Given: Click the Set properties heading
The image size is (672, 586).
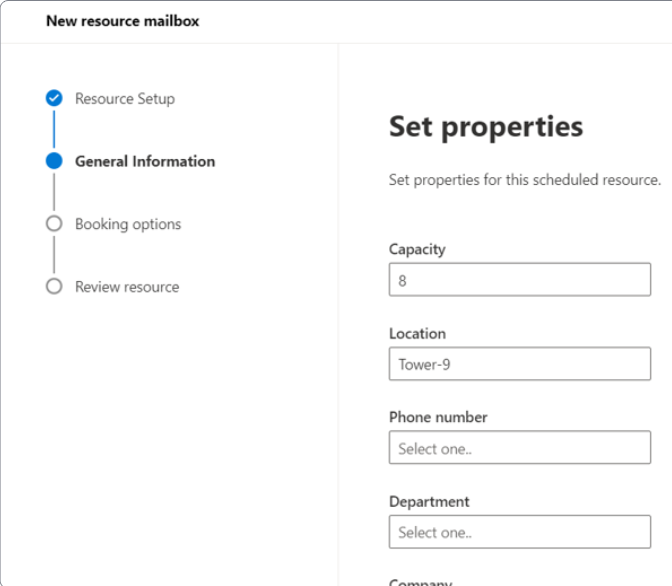Looking at the screenshot, I should (x=486, y=127).
